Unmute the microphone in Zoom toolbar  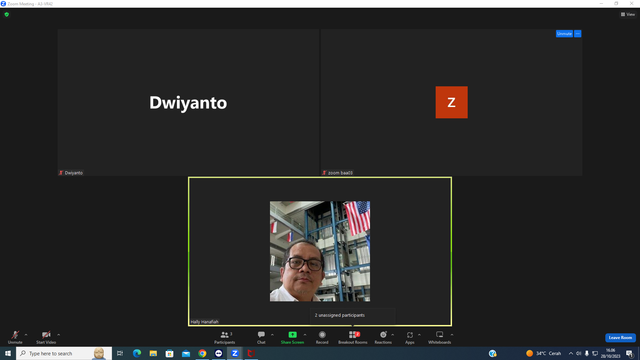click(15, 337)
